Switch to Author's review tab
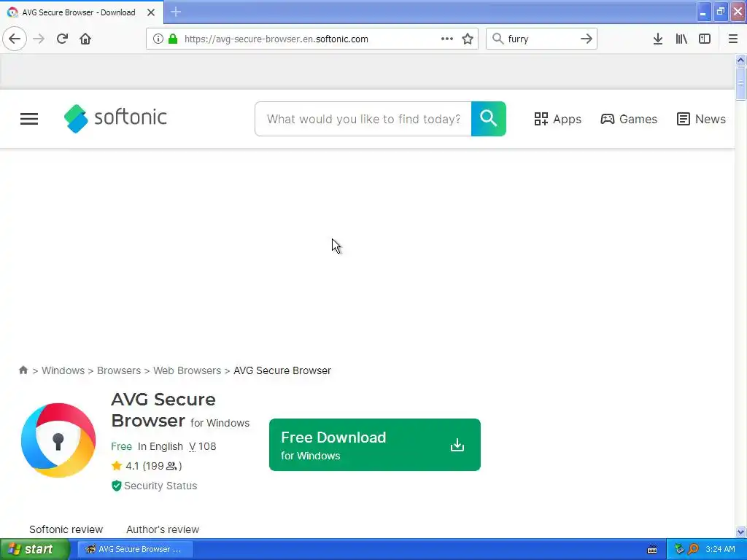Viewport: 747px width, 560px height. point(163,529)
